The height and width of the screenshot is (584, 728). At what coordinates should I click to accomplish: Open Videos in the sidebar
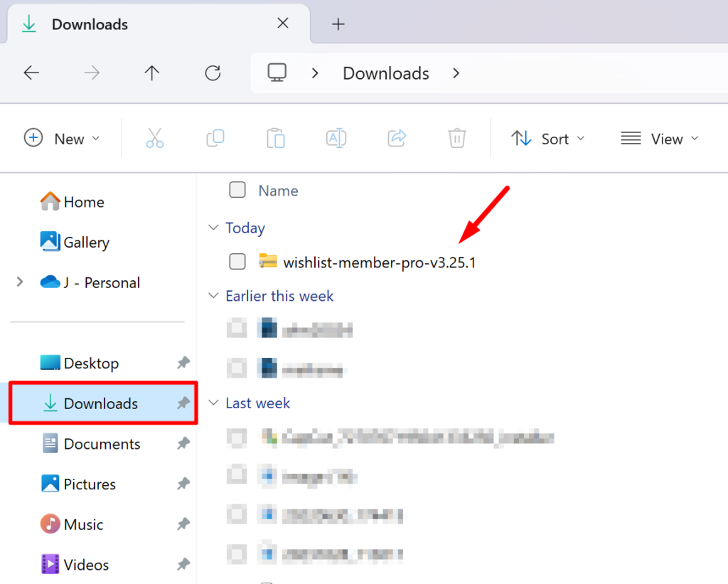(75, 565)
